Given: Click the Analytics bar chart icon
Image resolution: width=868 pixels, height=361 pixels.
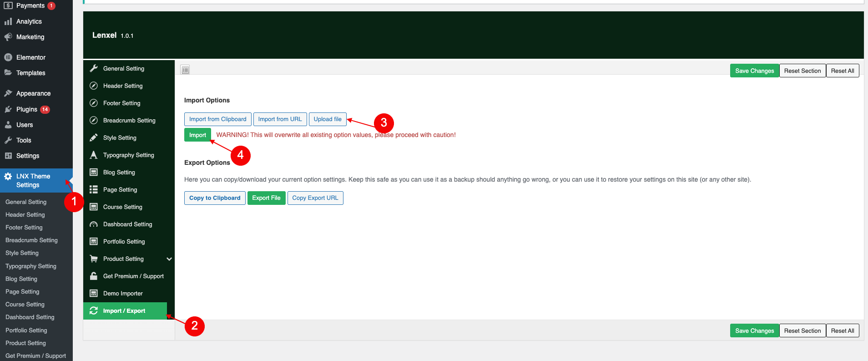Looking at the screenshot, I should tap(8, 21).
